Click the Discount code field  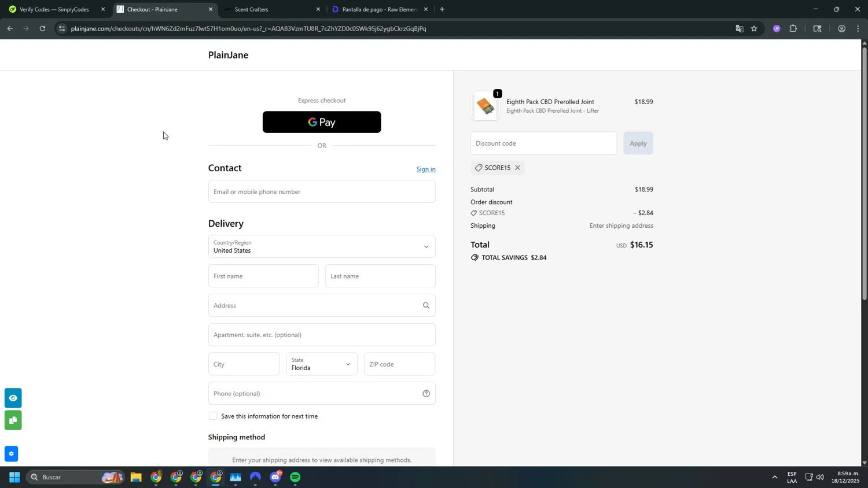[543, 143]
